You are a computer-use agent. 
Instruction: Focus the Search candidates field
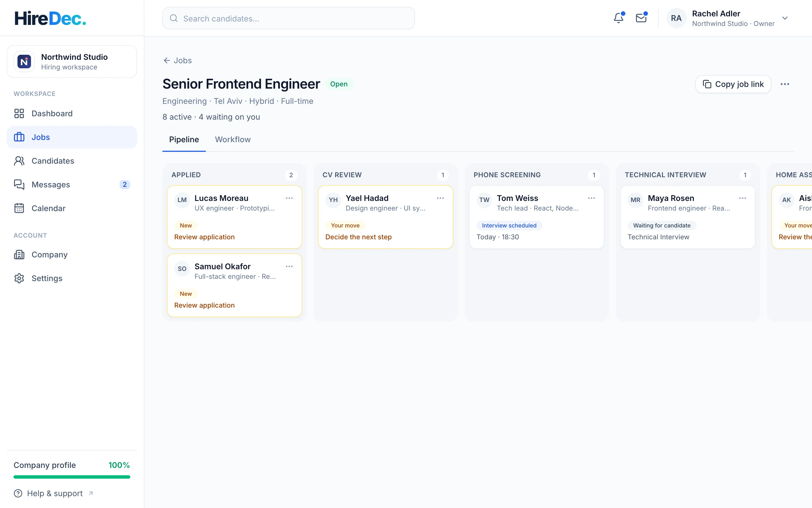[288, 18]
